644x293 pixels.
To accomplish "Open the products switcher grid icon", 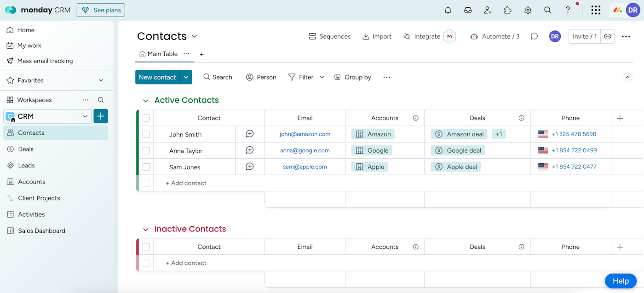I will click(596, 10).
